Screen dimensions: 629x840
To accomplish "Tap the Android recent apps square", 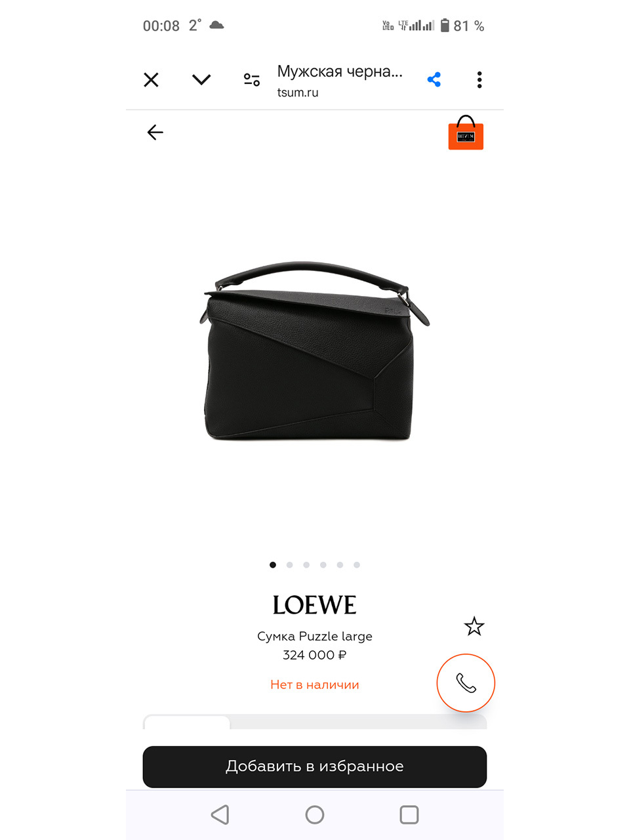I will [x=409, y=815].
